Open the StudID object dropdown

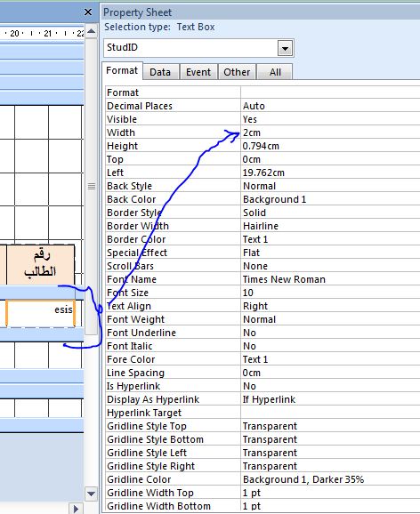285,49
